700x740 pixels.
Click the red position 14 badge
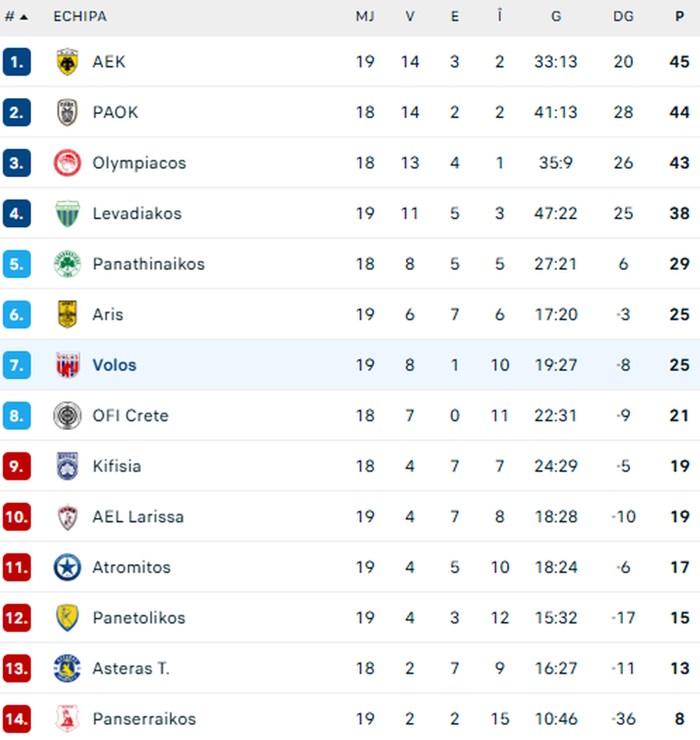[x=16, y=719]
